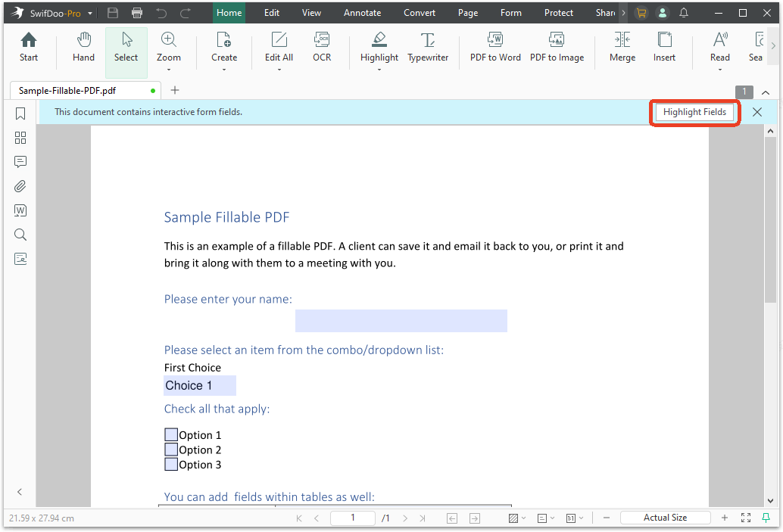
Task: Open the Merge tool
Action: pyautogui.click(x=622, y=47)
